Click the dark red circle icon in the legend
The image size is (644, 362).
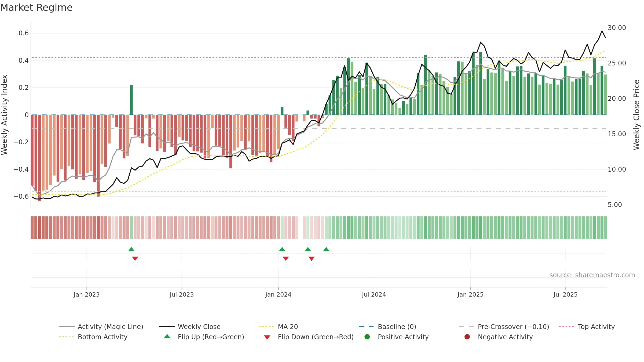click(467, 337)
